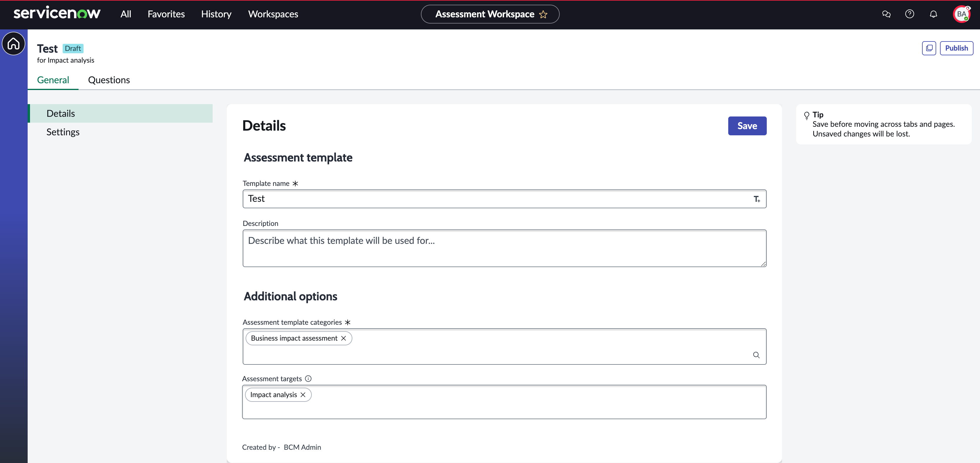This screenshot has height=463, width=980.
Task: Click the search icon in template categories
Action: point(756,354)
